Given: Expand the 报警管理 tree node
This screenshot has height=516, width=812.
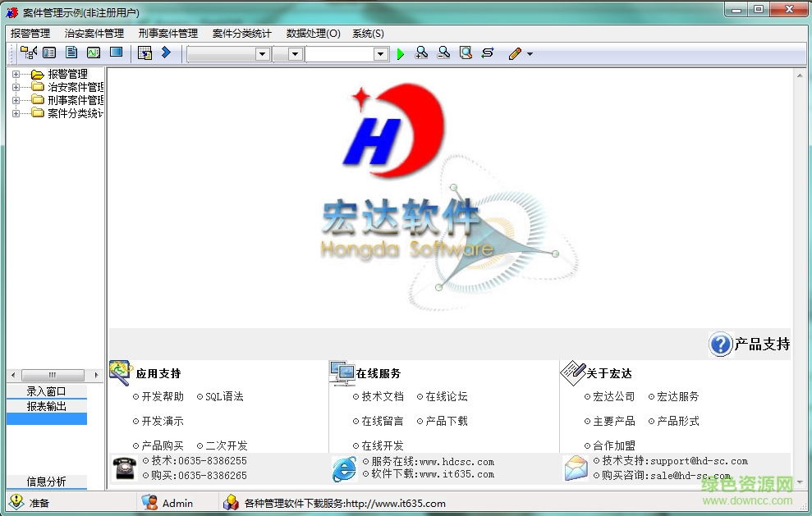Looking at the screenshot, I should (x=16, y=74).
